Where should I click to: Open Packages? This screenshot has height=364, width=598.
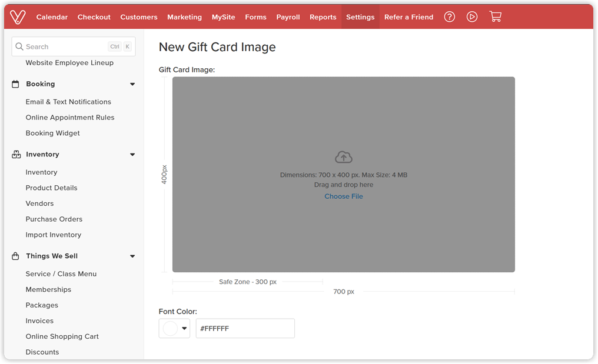(42, 305)
